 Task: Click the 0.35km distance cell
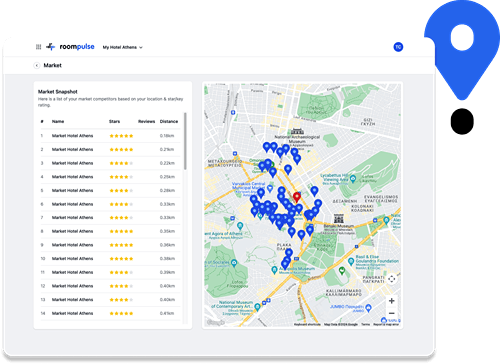point(167,231)
